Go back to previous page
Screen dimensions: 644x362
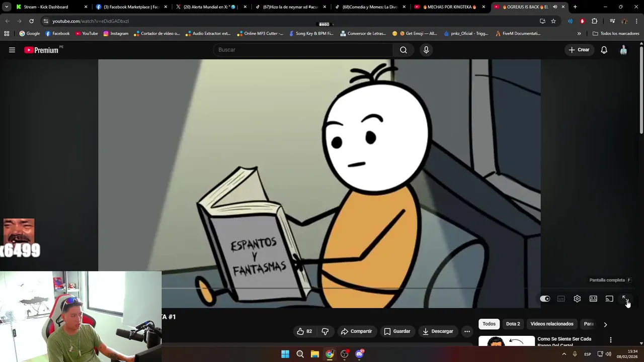click(7, 21)
